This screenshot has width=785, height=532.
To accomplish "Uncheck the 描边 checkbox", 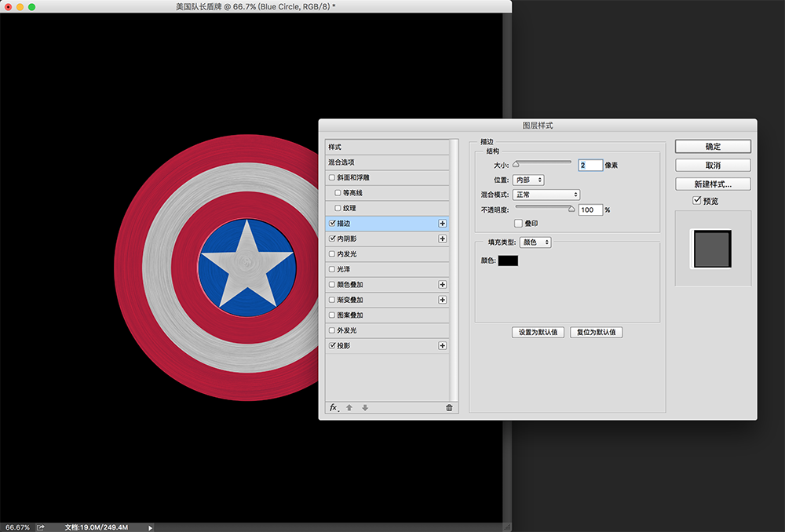I will click(332, 223).
